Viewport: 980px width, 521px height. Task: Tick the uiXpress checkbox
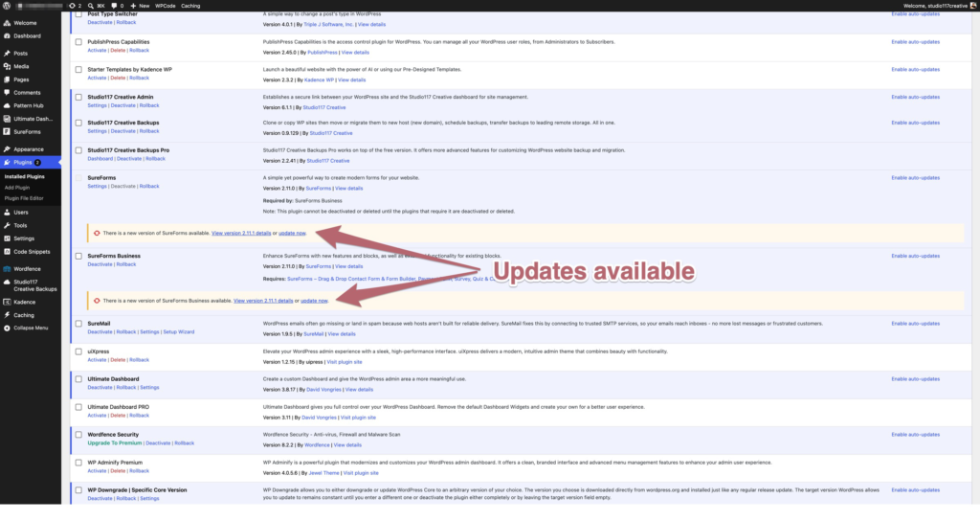coord(78,352)
